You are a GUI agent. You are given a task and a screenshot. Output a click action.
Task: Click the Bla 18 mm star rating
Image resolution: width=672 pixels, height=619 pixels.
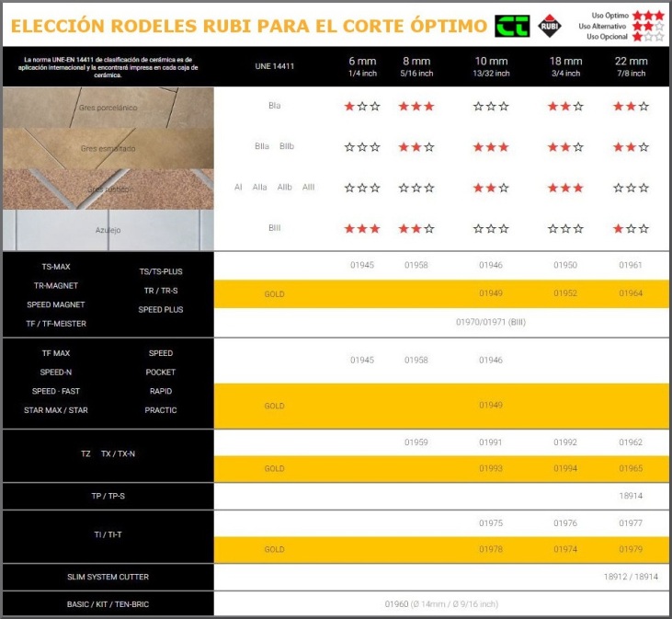click(565, 107)
